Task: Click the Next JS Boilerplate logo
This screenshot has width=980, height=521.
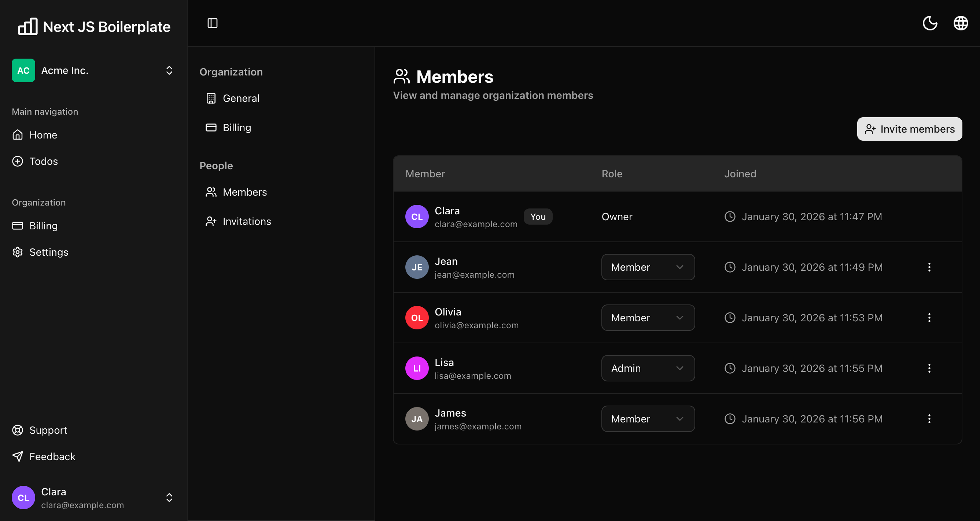Action: pos(94,27)
